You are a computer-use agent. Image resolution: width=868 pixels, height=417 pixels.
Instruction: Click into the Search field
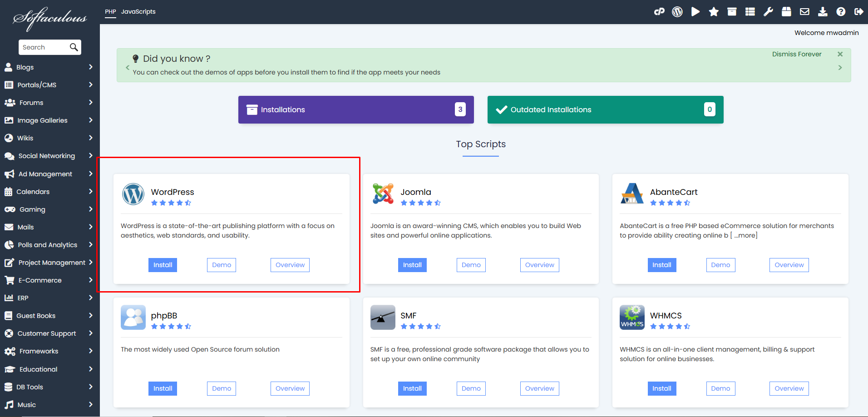[44, 47]
